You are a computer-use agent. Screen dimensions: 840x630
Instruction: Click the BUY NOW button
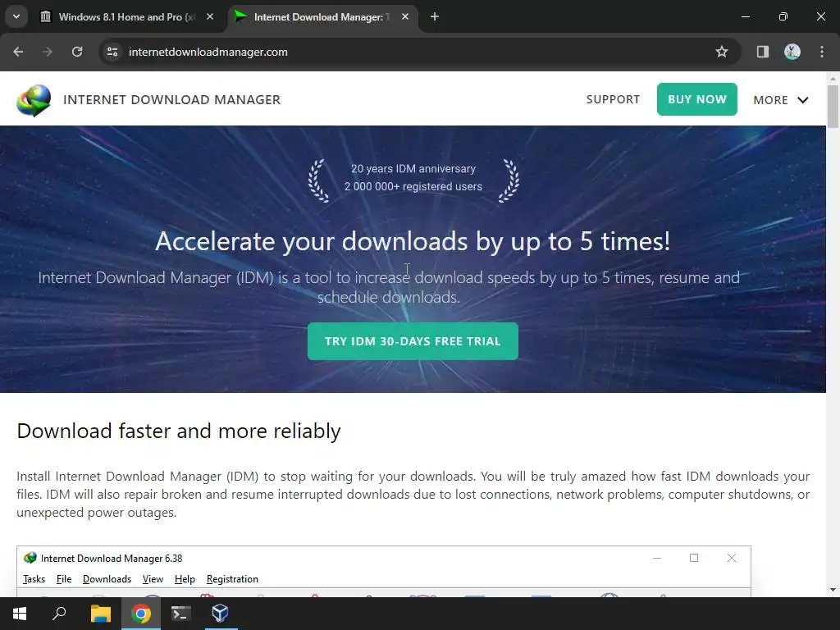(697, 99)
